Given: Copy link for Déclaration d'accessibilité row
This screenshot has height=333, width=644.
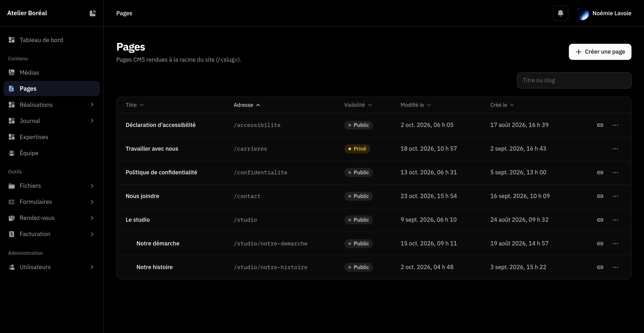Looking at the screenshot, I should click(600, 125).
